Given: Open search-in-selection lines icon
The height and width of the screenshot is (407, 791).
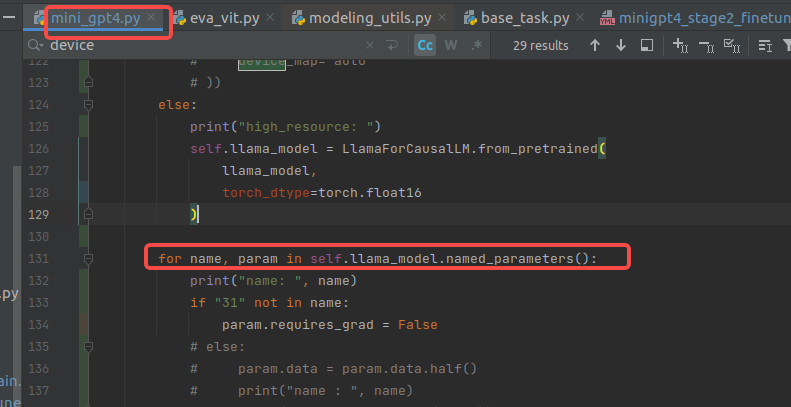Looking at the screenshot, I should 765,46.
